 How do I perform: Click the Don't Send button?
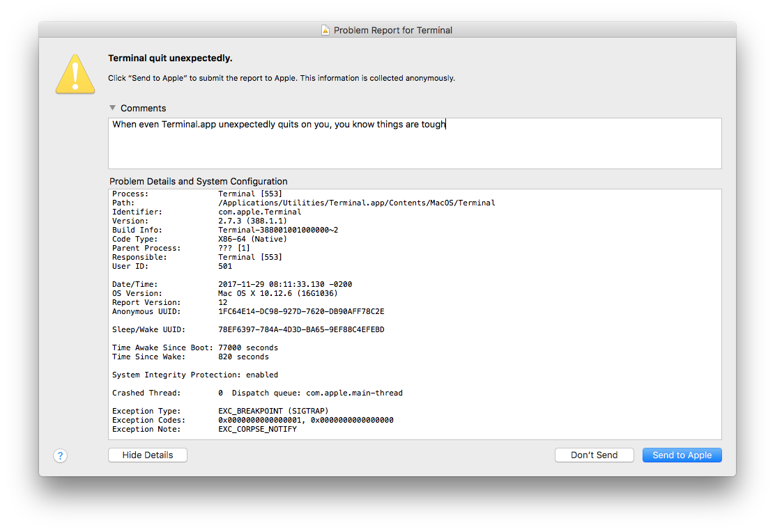click(594, 455)
